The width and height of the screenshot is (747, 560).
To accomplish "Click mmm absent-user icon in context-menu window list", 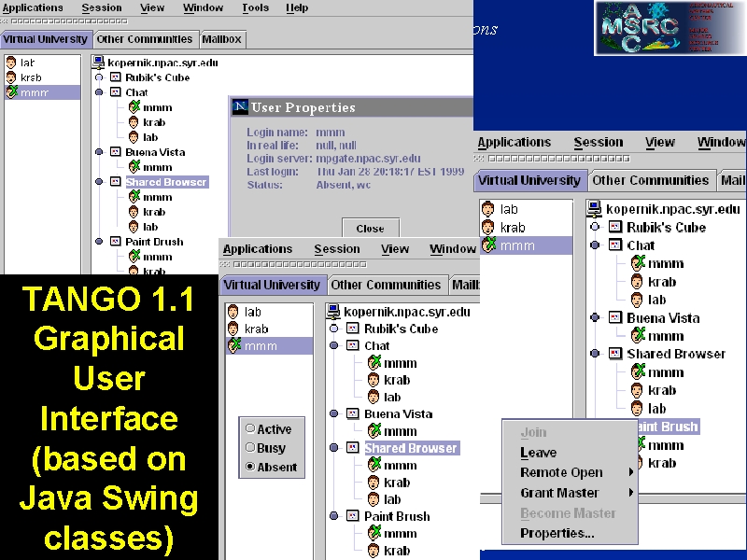I will point(489,245).
